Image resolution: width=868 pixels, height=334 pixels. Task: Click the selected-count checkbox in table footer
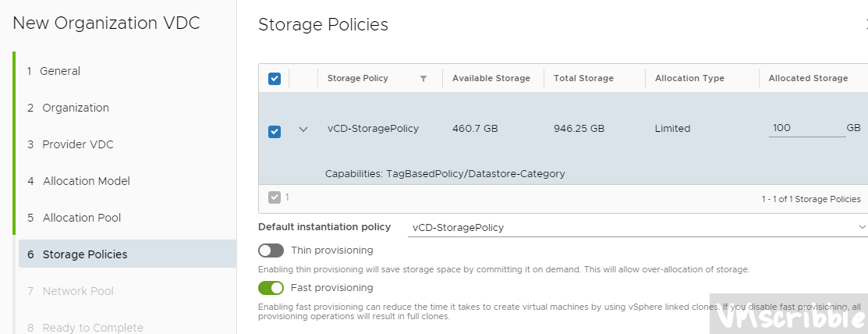click(275, 197)
